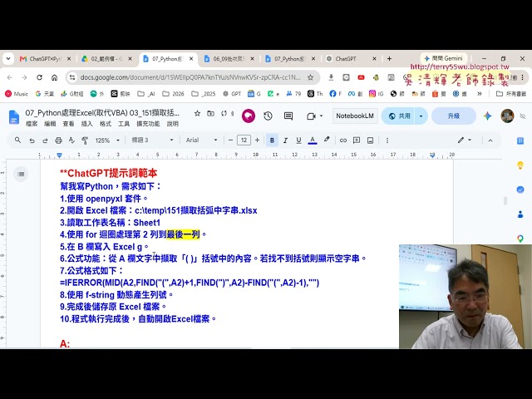
Task: Toggle bold formatting
Action: click(272, 140)
